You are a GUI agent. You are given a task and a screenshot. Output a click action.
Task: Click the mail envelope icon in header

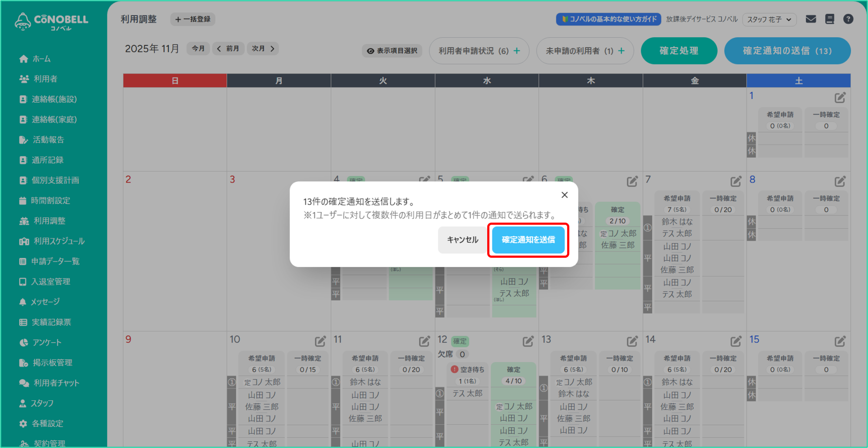pyautogui.click(x=811, y=19)
